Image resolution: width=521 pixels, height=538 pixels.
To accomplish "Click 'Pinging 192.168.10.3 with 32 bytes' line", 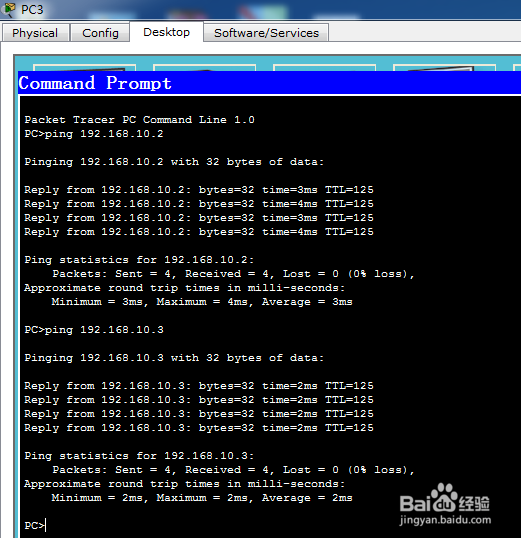I will coord(174,358).
